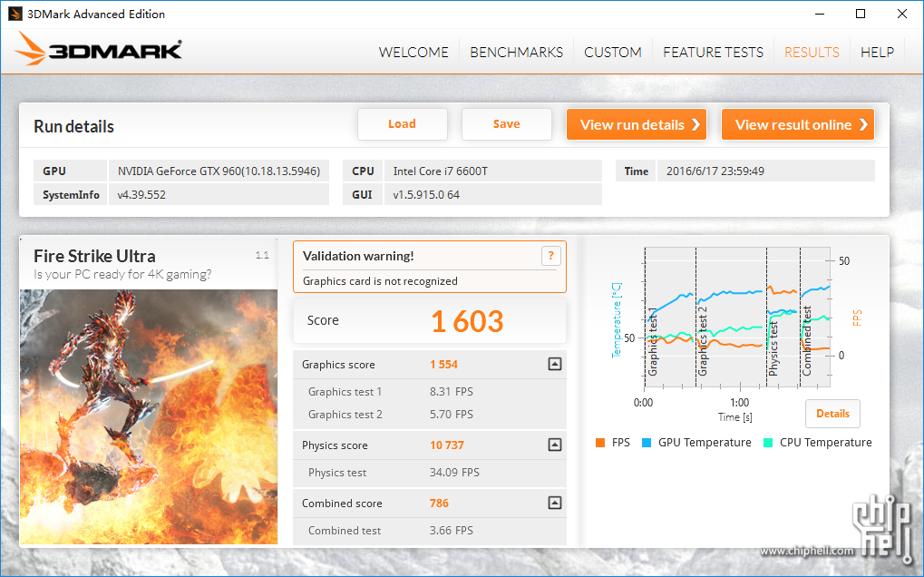
Task: Click the temperature and FPS monitoring chart
Action: tap(736, 318)
